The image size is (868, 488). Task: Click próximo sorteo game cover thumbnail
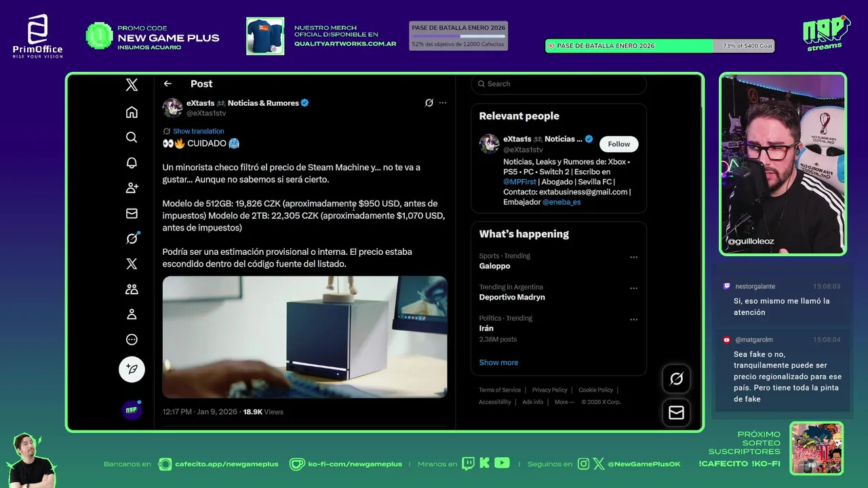pos(816,449)
